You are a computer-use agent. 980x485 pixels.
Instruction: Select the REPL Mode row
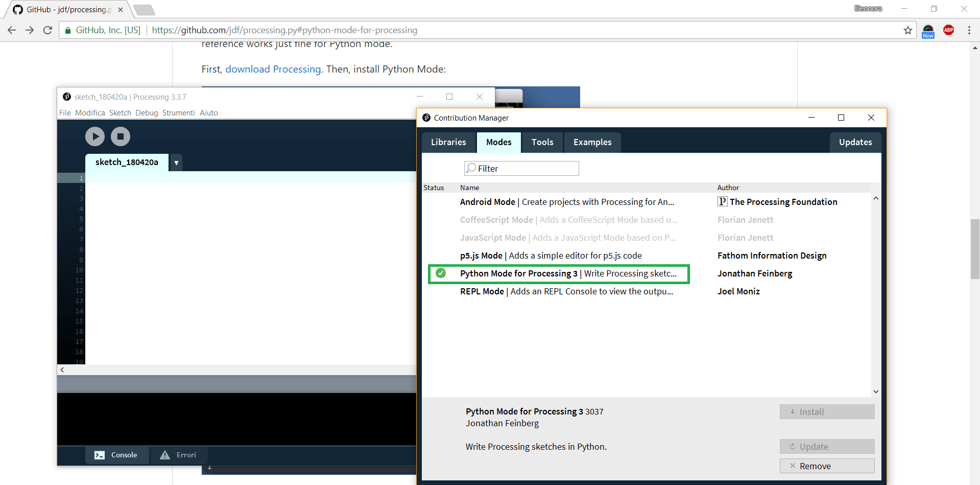click(647, 291)
